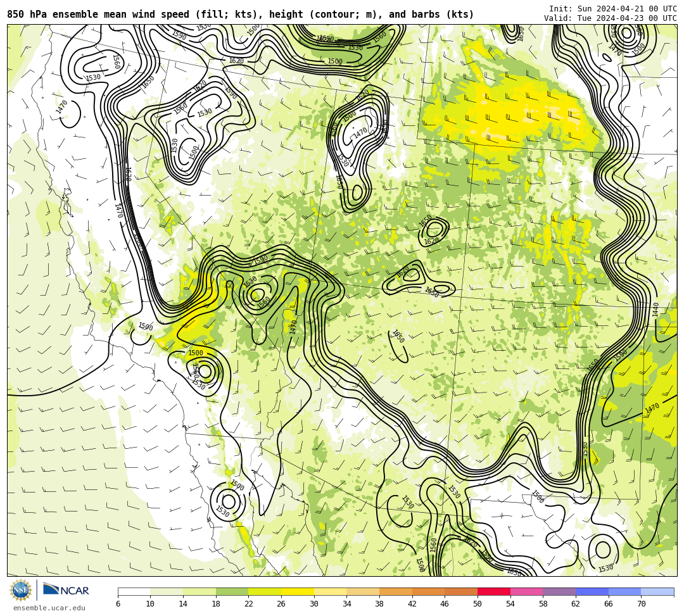Click the 46–50 kts dark orange swatch
This screenshot has height=616, width=684.
click(461, 591)
